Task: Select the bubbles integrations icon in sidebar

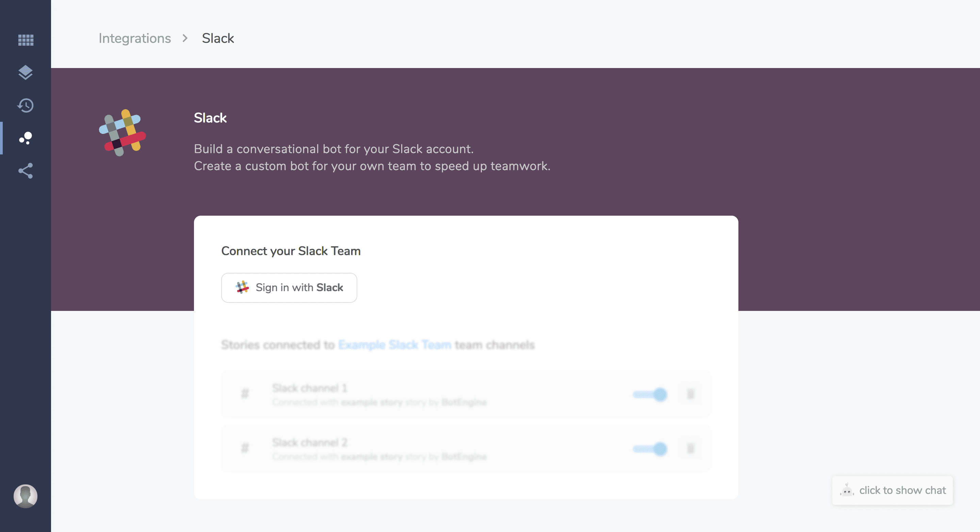Action: coord(26,138)
